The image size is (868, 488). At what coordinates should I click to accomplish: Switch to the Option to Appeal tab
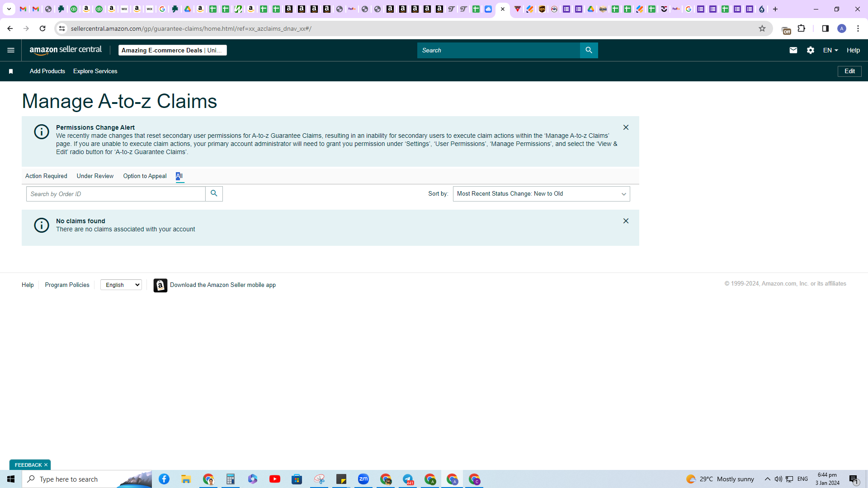click(x=145, y=176)
